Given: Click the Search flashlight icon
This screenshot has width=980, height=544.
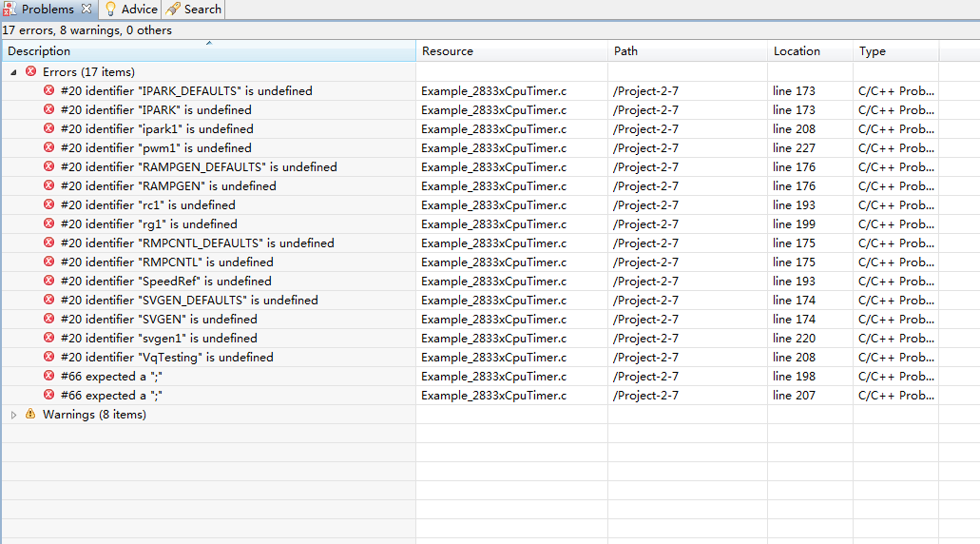Looking at the screenshot, I should pos(173,10).
